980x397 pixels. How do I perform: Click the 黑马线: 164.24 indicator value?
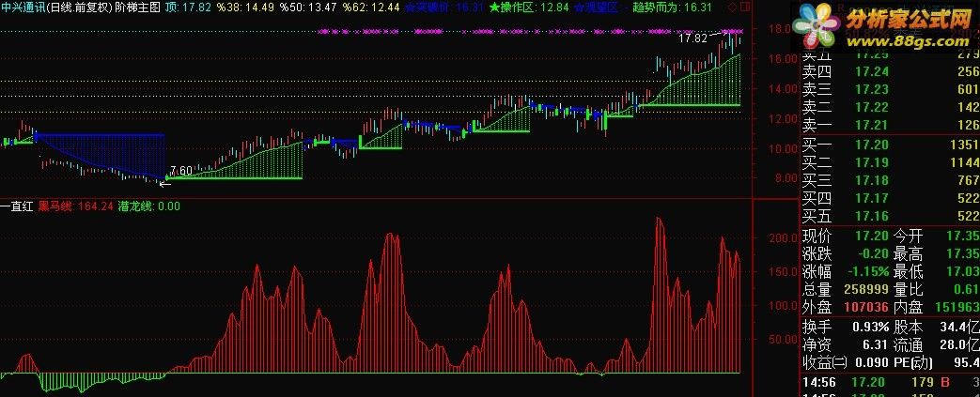75,206
